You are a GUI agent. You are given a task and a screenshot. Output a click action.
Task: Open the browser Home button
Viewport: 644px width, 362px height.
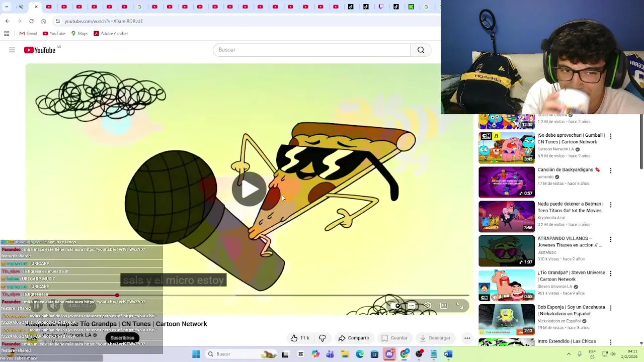43,21
